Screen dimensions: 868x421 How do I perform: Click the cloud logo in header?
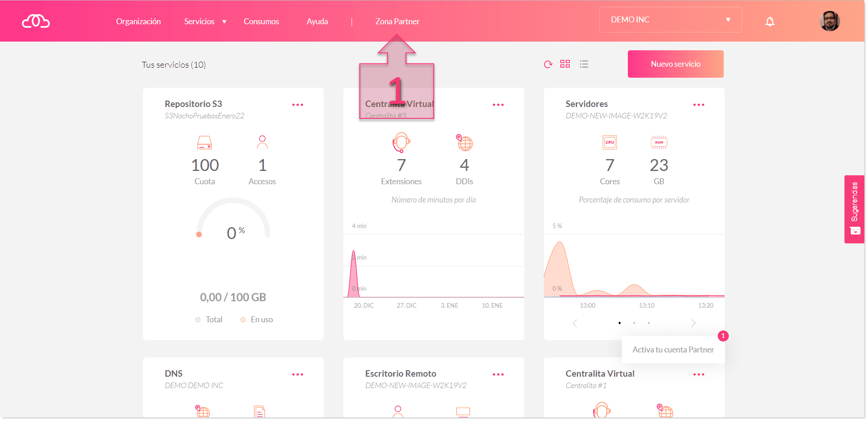pyautogui.click(x=36, y=21)
